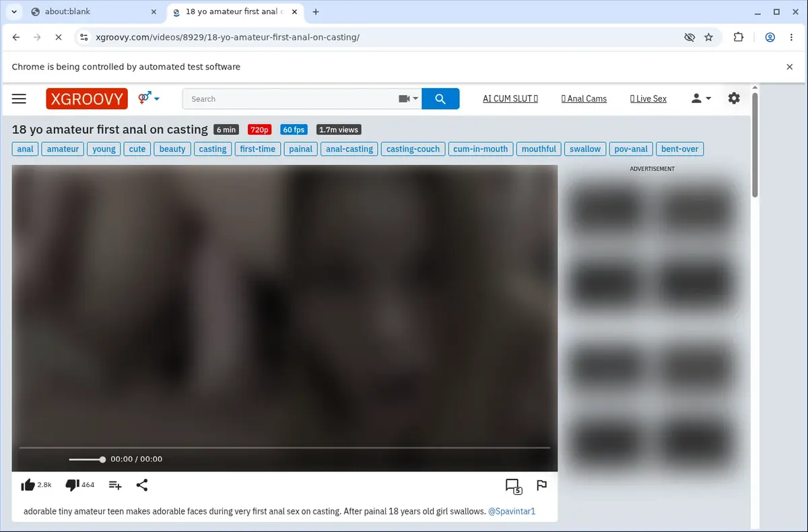808x532 pixels.
Task: Add video to playlist icon
Action: point(115,485)
